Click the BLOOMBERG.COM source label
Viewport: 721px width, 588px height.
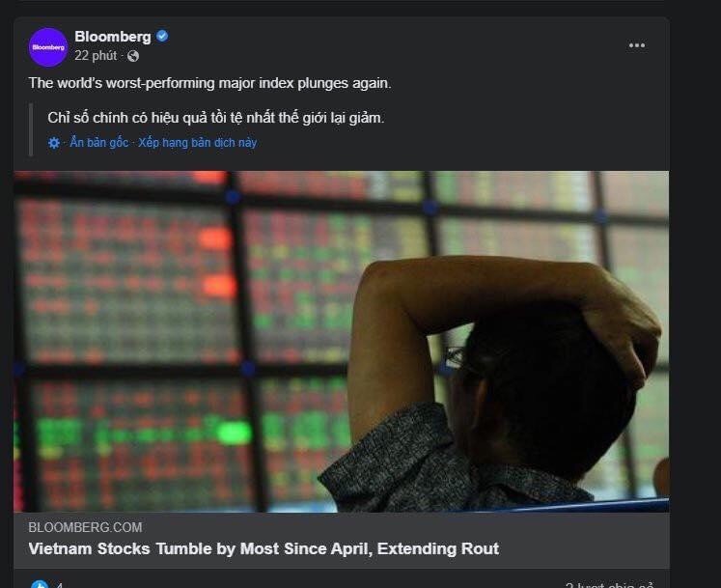click(x=85, y=527)
